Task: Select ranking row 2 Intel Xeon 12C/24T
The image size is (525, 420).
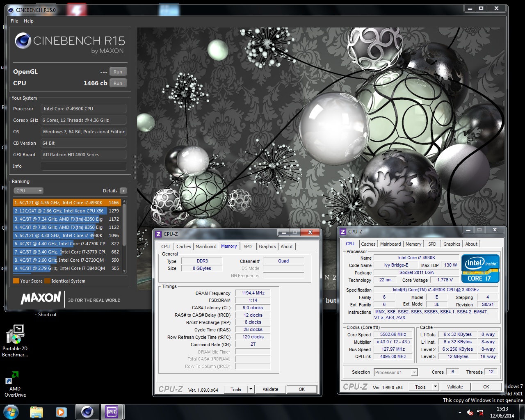Action: 67,211
